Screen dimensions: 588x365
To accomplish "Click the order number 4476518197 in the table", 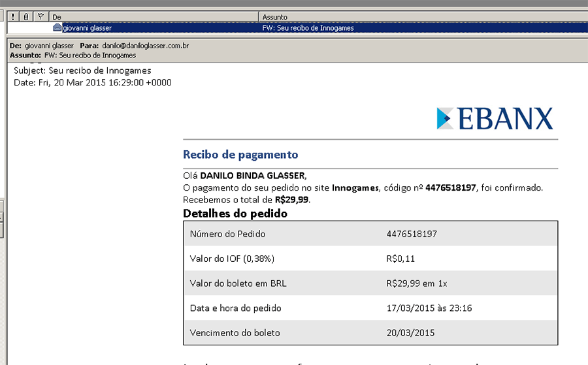I will [411, 234].
